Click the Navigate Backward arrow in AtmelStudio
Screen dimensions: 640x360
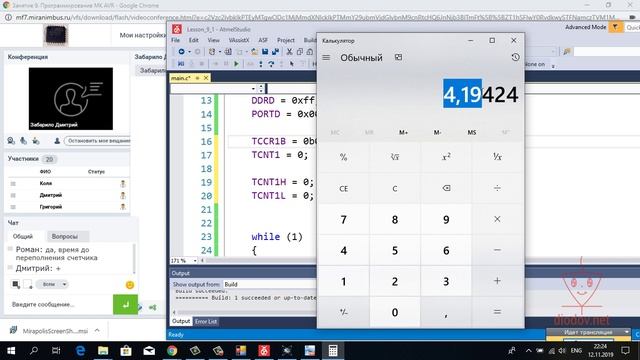(182, 51)
